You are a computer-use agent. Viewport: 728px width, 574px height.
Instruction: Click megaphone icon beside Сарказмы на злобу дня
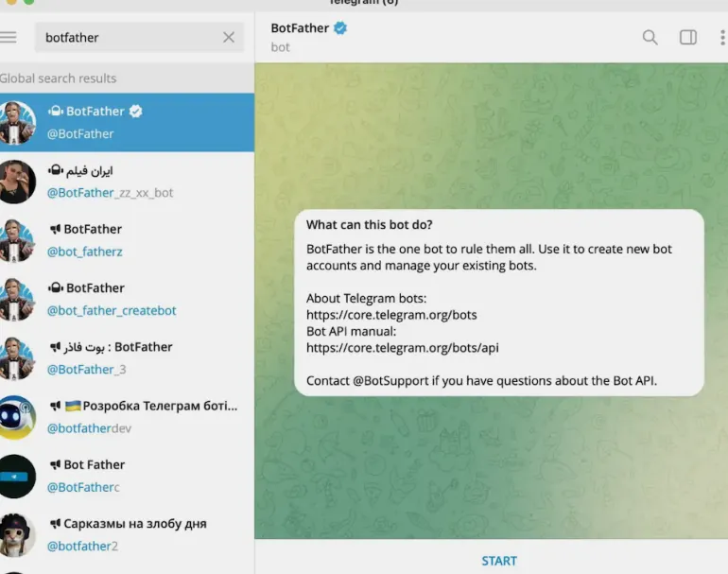point(55,523)
